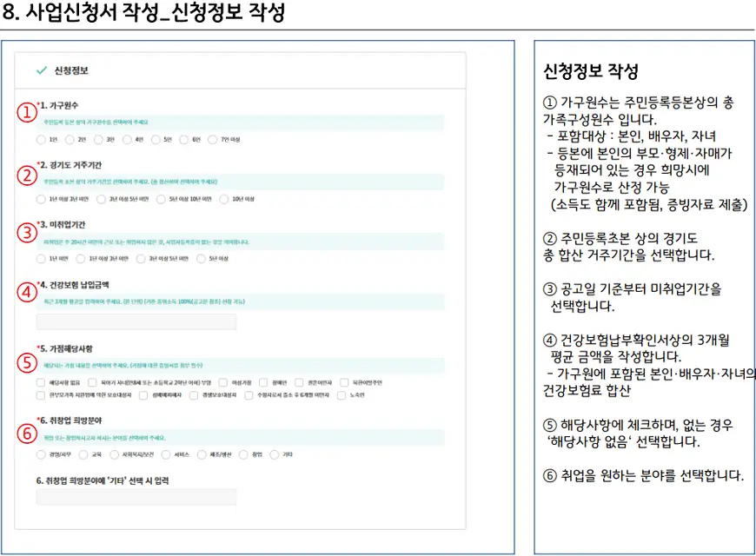Pick 1년 이상 3년 미만 for 경기도 거주기간
The width and height of the screenshot is (756, 556).
click(41, 199)
